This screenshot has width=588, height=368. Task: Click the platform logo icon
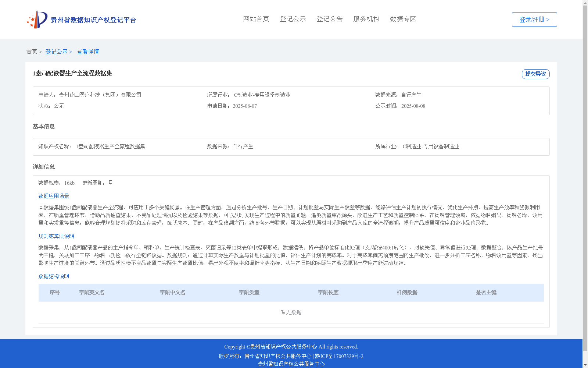tap(37, 20)
